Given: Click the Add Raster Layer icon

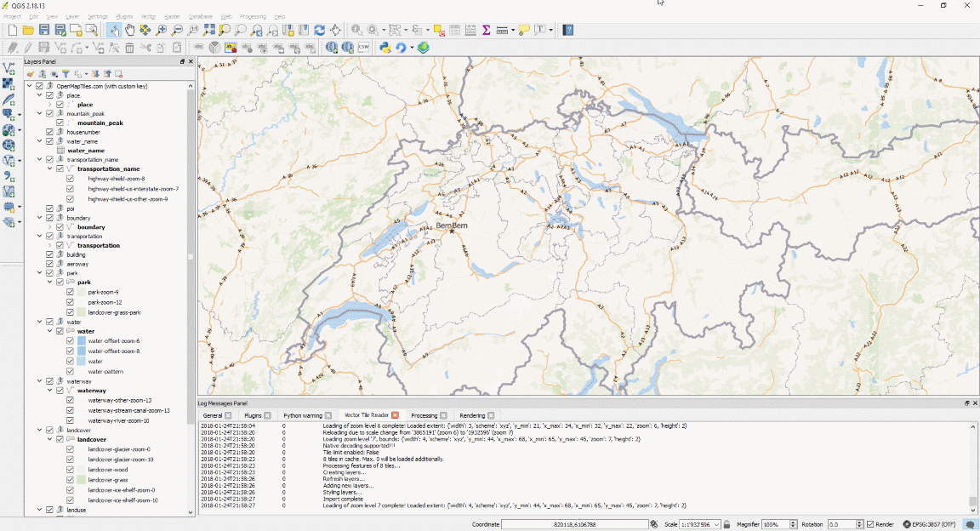Looking at the screenshot, I should click(9, 83).
